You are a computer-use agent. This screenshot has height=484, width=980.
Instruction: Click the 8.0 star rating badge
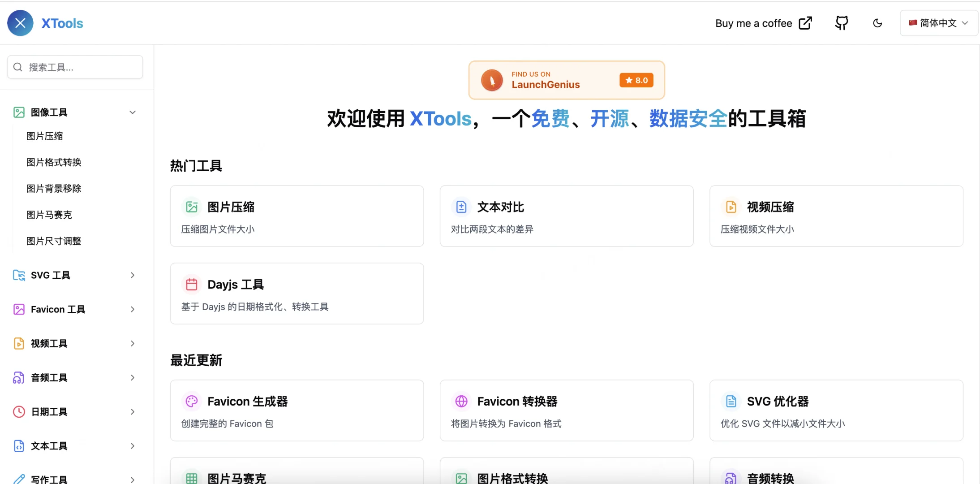point(636,80)
